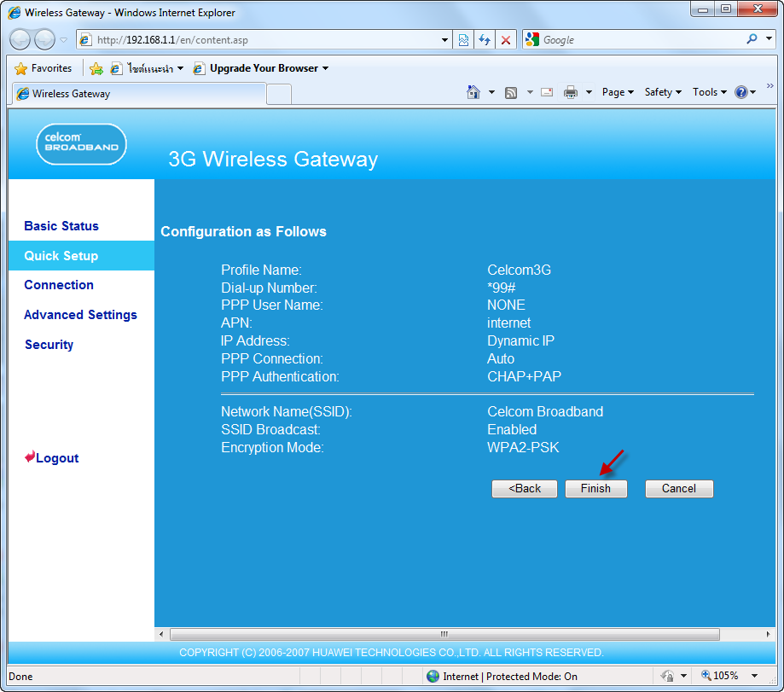This screenshot has width=784, height=692.
Task: Click the red Stop loading icon
Action: pos(506,40)
